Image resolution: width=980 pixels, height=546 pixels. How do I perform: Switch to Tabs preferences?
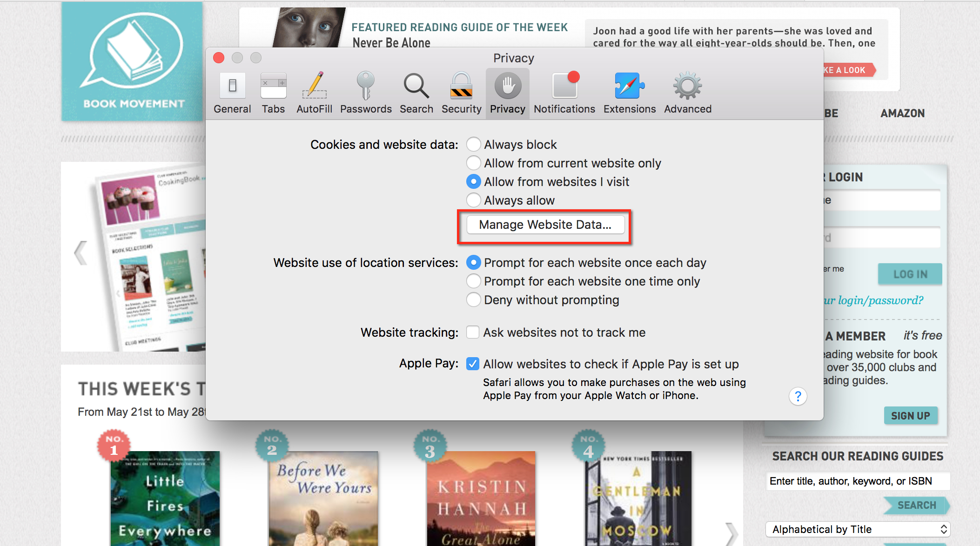point(273,93)
